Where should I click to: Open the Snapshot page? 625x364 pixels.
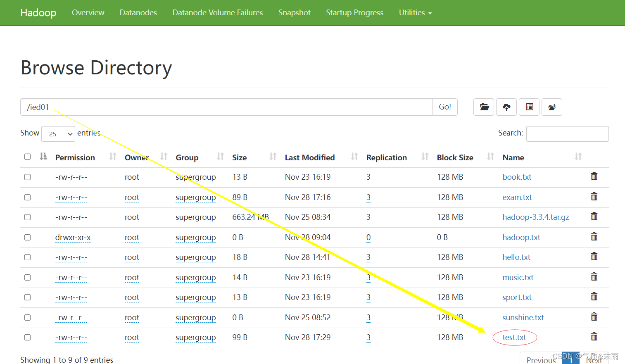[295, 13]
